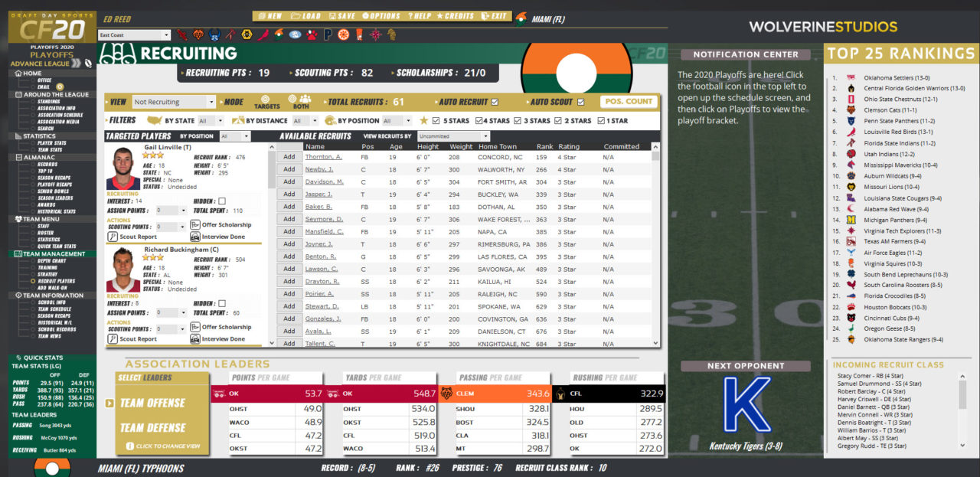
Task: Open Depth Chart in Team Management
Action: tap(52, 261)
